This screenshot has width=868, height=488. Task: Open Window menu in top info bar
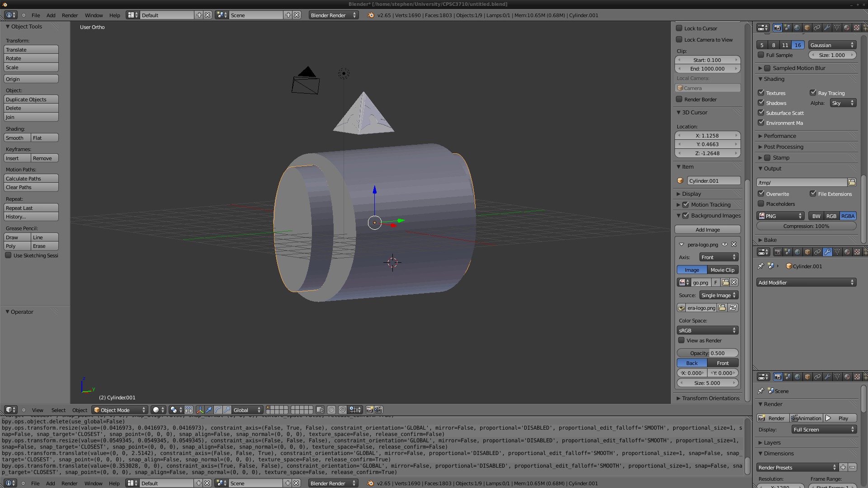[94, 15]
